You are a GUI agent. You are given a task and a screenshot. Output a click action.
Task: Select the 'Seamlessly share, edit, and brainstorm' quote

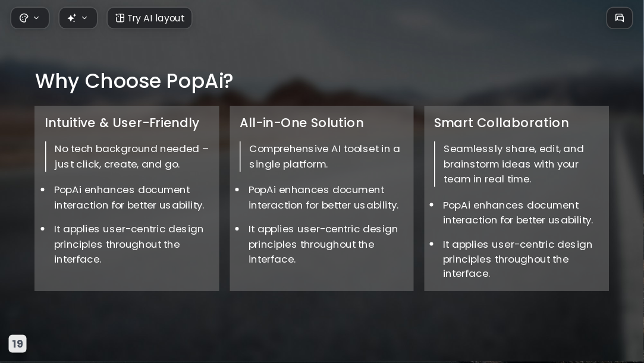coord(513,163)
